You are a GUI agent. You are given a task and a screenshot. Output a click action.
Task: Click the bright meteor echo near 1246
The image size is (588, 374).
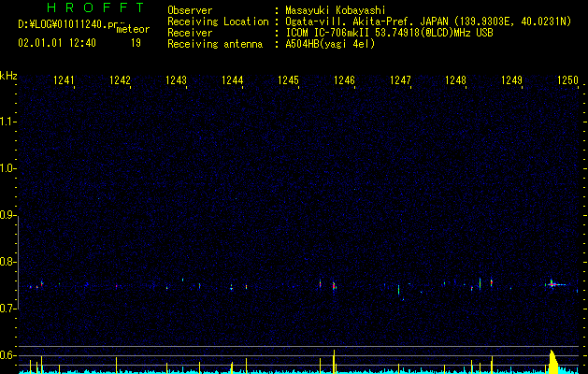(x=334, y=286)
